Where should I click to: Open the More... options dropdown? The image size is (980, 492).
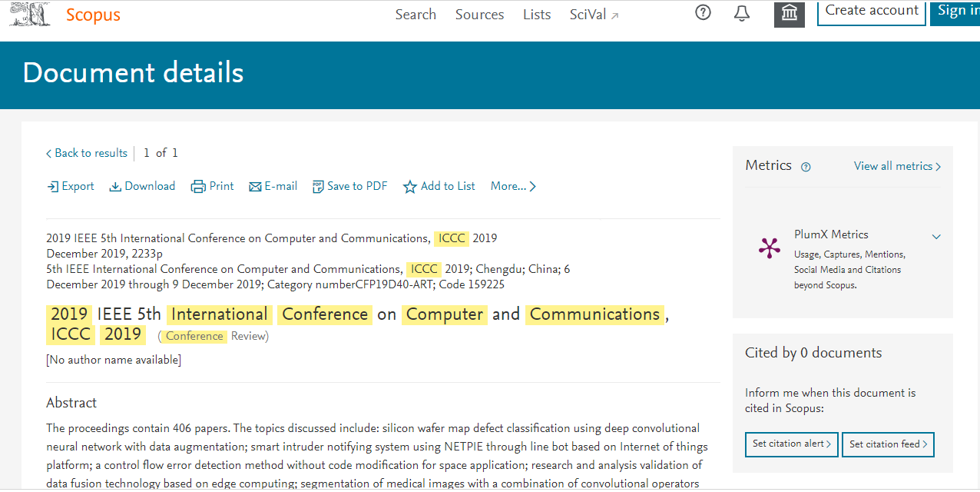point(513,186)
